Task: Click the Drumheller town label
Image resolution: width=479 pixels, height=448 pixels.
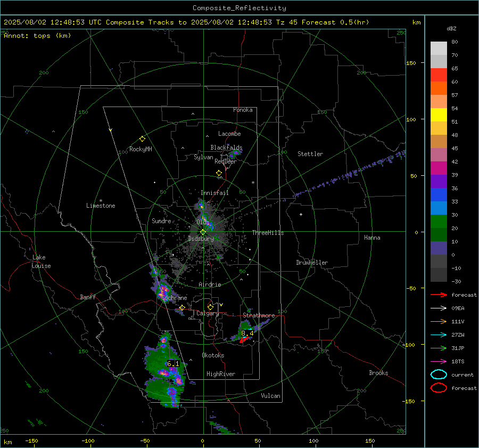Action: tap(312, 263)
